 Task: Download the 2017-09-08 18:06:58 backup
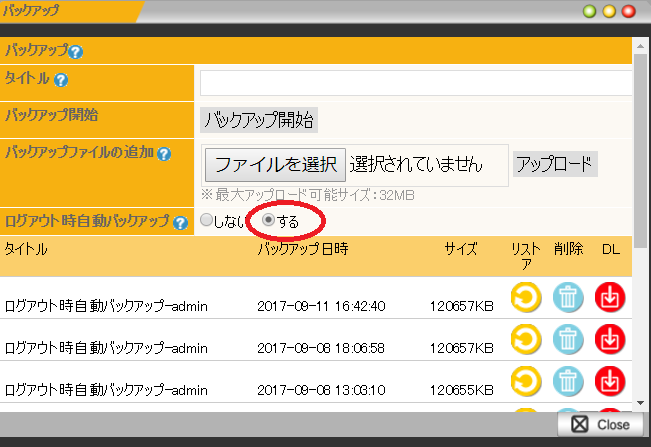(610, 339)
